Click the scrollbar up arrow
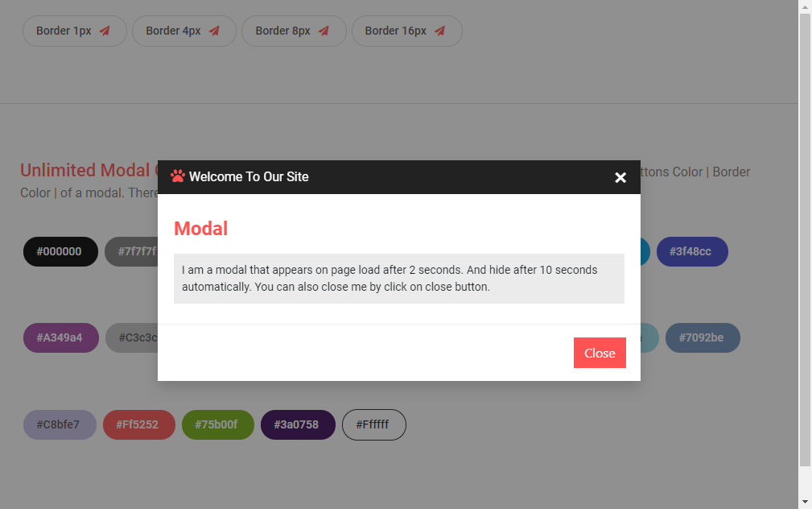Screen dimensions: 812x509 click(806, 6)
